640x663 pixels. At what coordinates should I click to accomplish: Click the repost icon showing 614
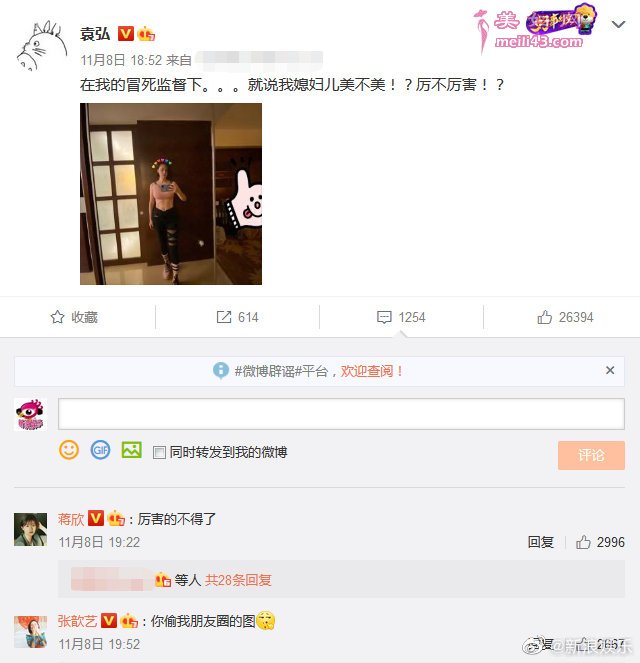(224, 317)
